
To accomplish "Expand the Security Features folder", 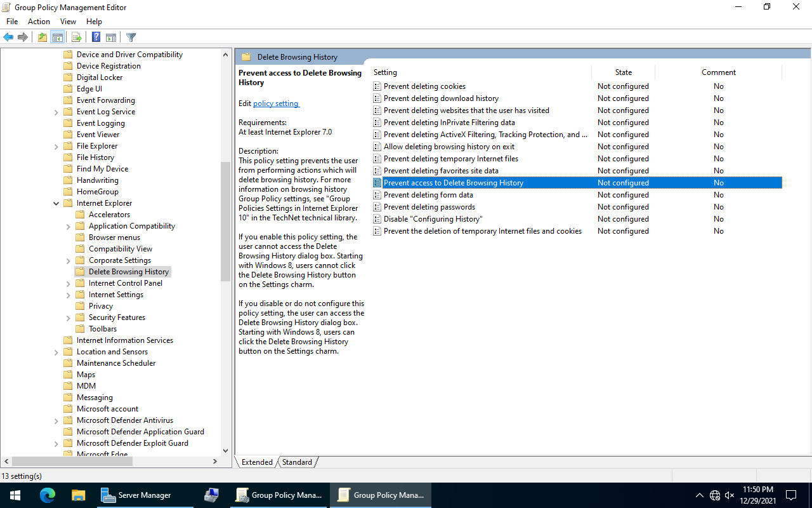I will tap(67, 317).
